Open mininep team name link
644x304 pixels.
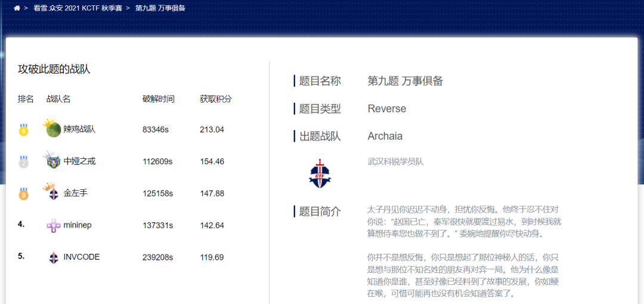click(78, 225)
